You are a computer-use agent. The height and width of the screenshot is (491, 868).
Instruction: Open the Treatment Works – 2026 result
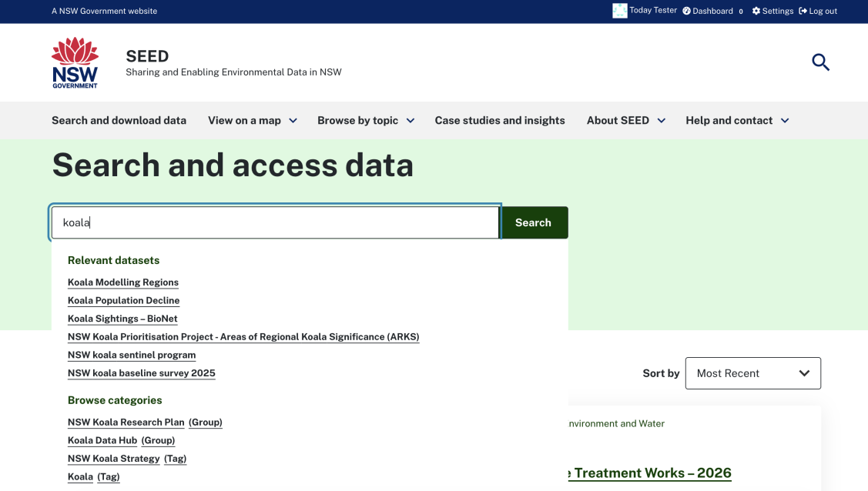(650, 473)
